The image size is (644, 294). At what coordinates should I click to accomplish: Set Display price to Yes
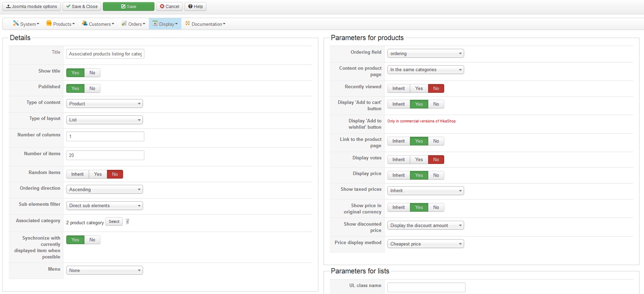pyautogui.click(x=419, y=175)
